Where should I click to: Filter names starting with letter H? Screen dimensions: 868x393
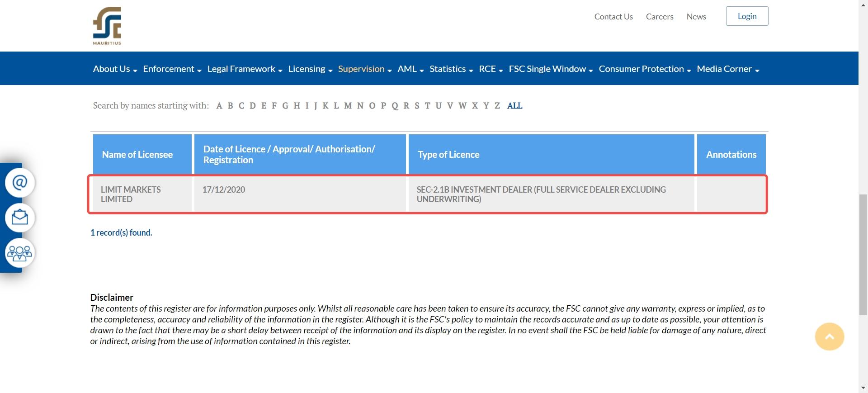(297, 106)
